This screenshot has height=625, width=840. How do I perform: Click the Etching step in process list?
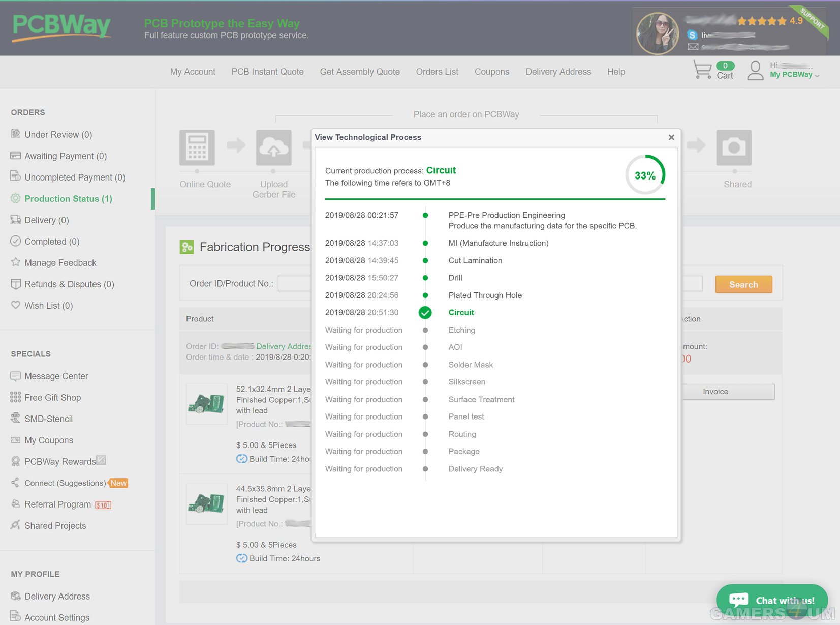tap(462, 330)
